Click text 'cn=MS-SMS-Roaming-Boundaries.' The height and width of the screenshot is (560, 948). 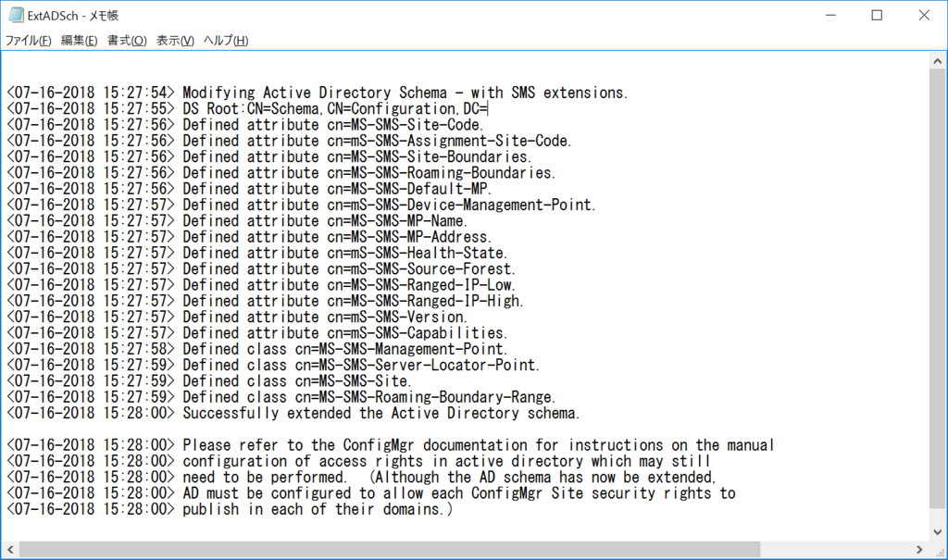[x=442, y=173]
